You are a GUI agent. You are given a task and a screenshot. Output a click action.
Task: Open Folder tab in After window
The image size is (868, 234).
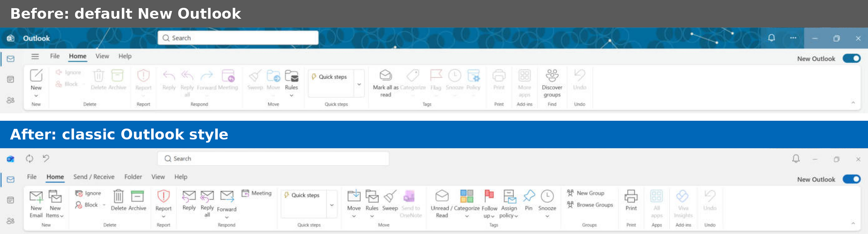point(133,177)
